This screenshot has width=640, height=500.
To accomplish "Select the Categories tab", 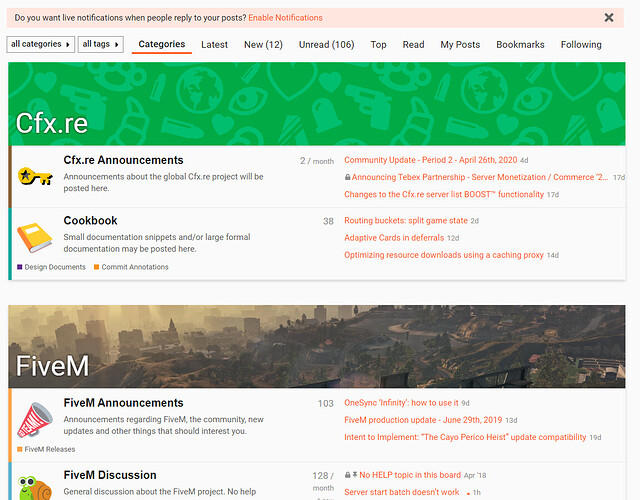I will click(162, 44).
